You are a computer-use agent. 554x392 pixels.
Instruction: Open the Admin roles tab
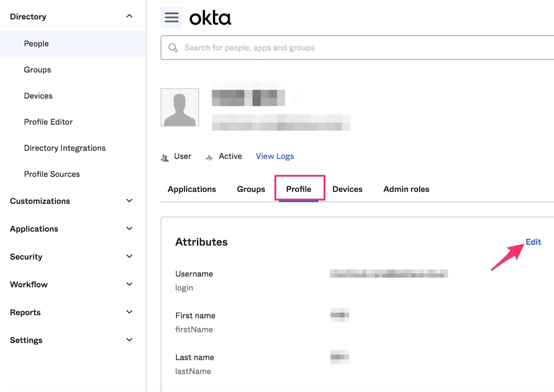(x=406, y=189)
